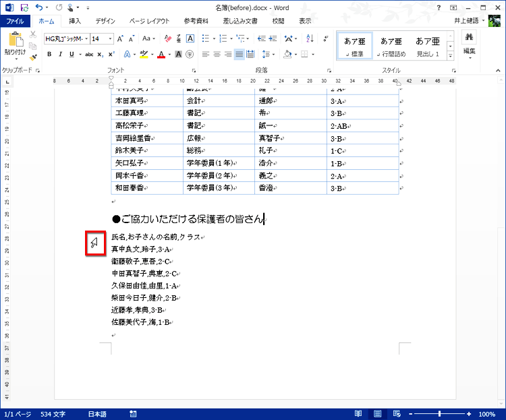506x420 pixels.
Task: Open the Change Case Aa dropdown
Action: (x=149, y=38)
